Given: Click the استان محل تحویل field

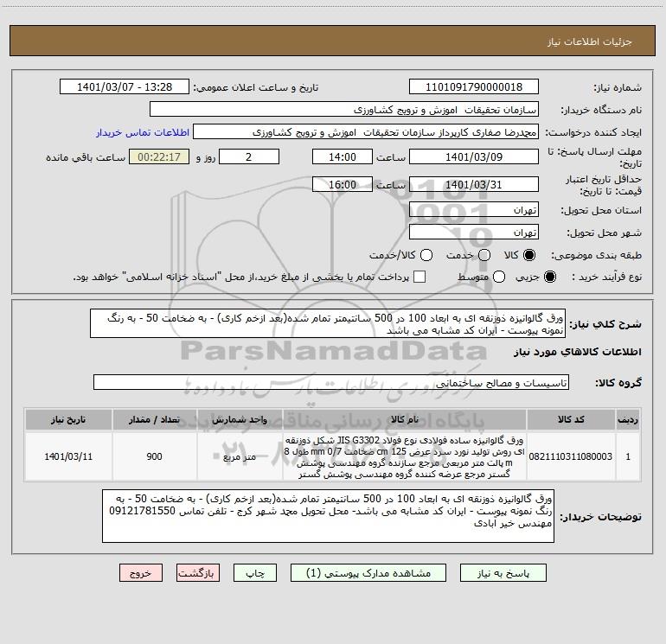Looking at the screenshot, I should click(x=474, y=209).
